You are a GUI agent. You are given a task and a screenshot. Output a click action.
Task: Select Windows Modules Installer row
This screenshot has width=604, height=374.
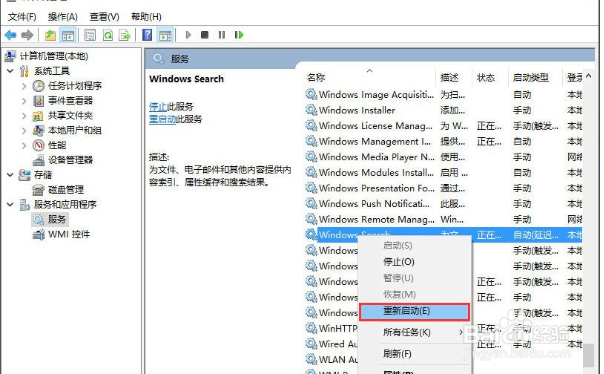444,173
